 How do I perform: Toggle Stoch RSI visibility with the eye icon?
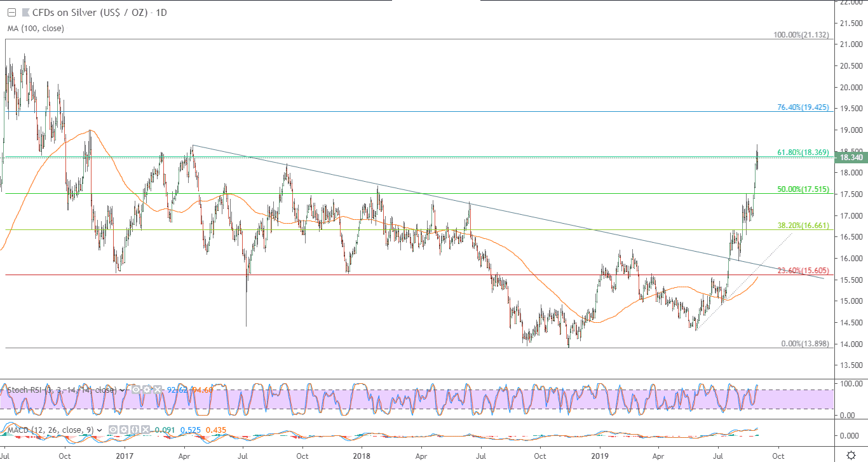137,389
